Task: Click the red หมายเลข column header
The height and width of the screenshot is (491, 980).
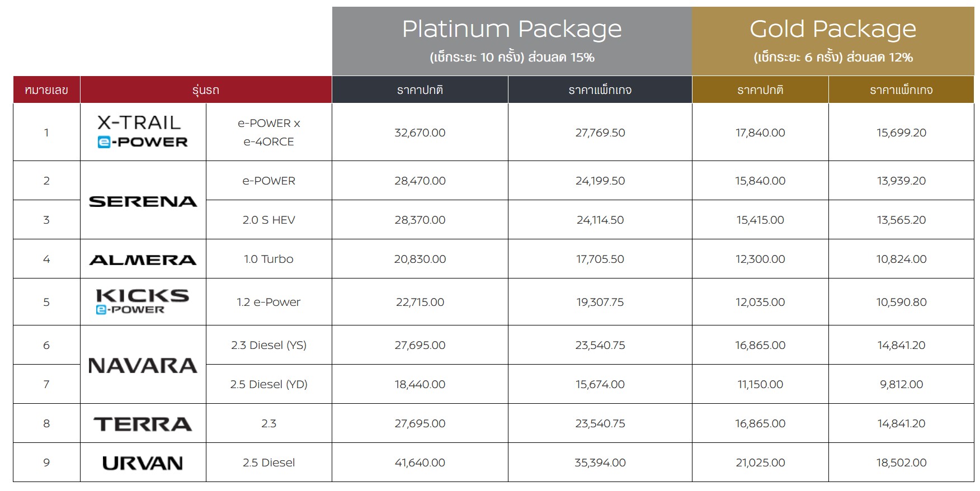Action: [46, 90]
